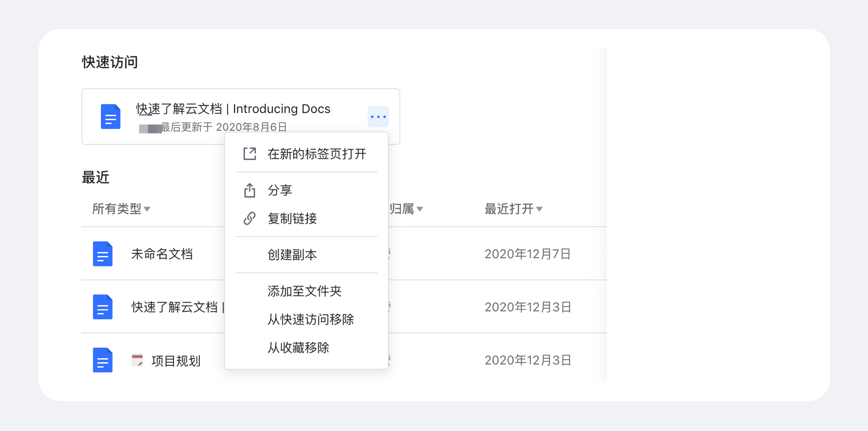Expand the 所有类型 type filter dropdown
Image resolution: width=868 pixels, height=431 pixels.
click(121, 208)
